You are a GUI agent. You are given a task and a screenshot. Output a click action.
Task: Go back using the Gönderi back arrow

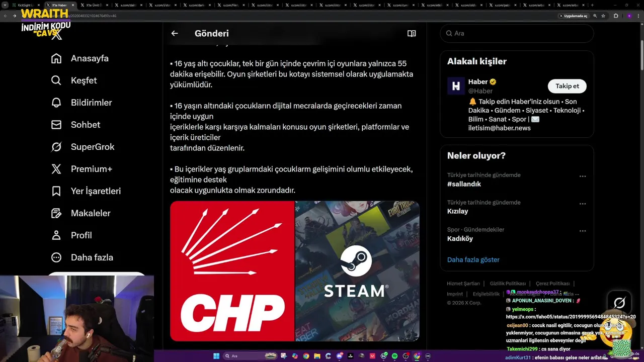point(175,33)
